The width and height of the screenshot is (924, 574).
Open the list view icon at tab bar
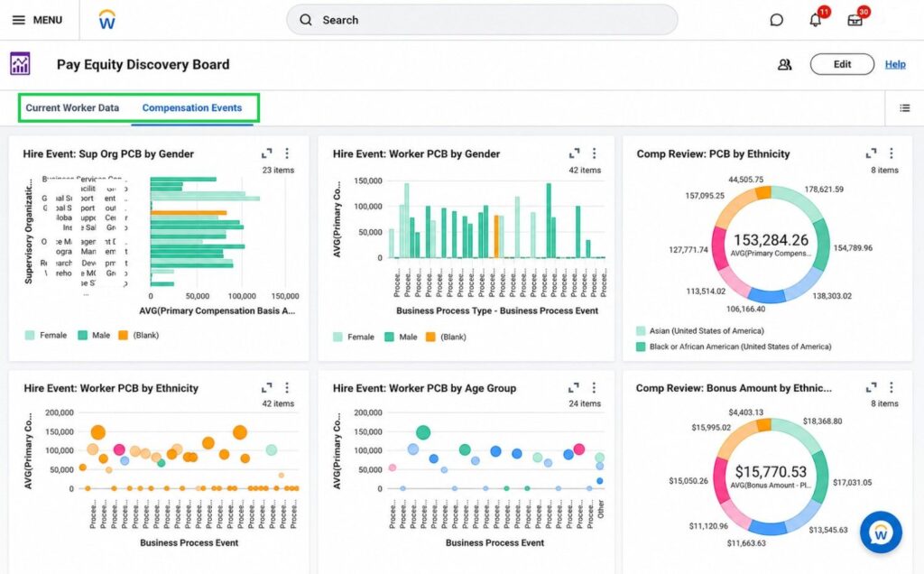pyautogui.click(x=904, y=107)
